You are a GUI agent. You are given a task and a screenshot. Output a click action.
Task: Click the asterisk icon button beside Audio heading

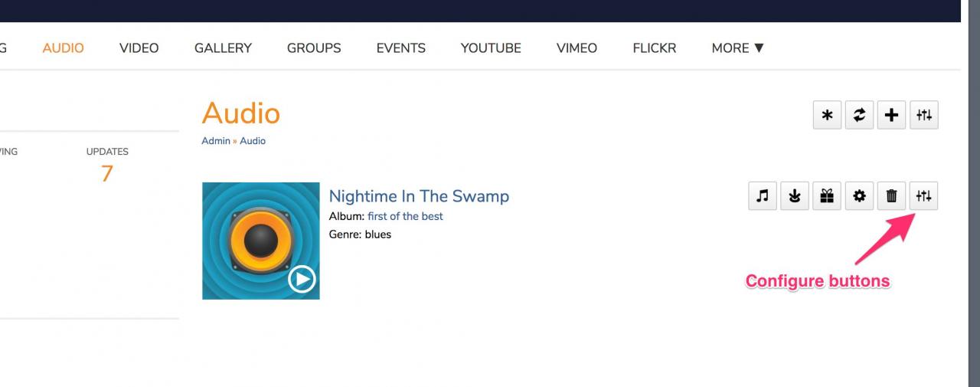click(x=827, y=115)
